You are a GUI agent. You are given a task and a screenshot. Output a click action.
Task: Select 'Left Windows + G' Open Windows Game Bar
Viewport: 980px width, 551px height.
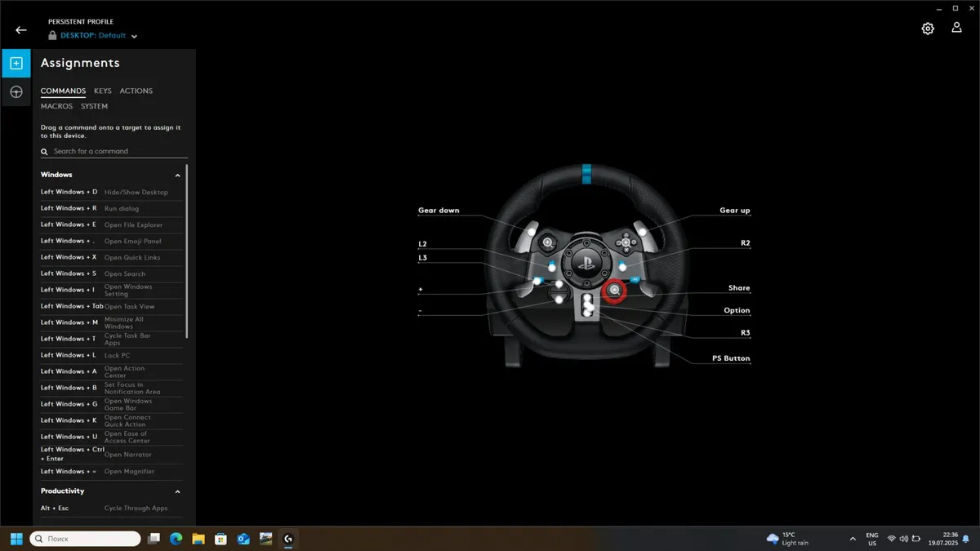click(112, 404)
